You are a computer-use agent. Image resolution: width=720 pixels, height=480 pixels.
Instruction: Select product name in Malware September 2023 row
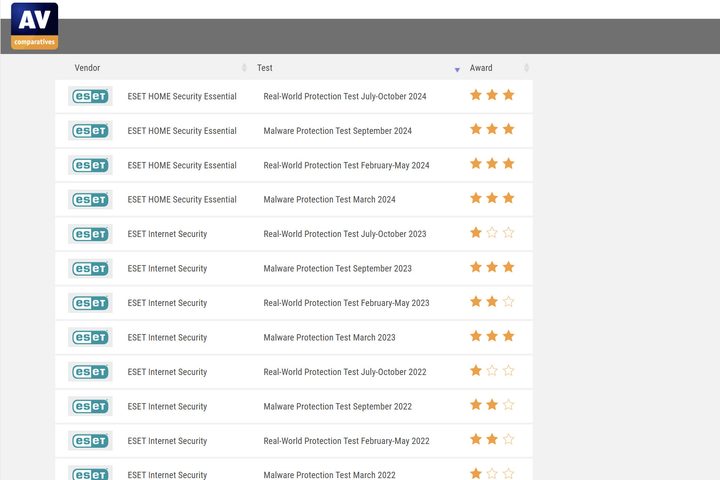[x=167, y=269]
